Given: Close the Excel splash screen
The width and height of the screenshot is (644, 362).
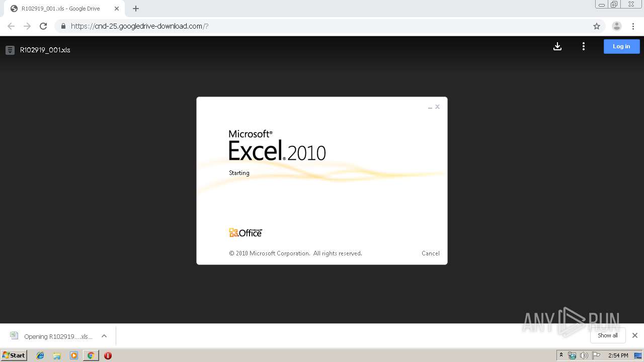Looking at the screenshot, I should pos(437,107).
